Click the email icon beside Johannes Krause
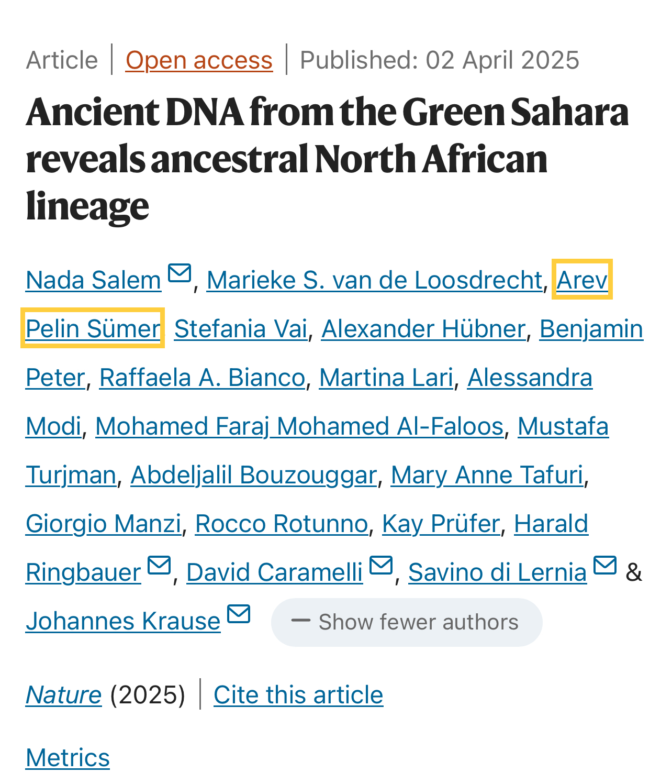Image resolution: width=672 pixels, height=784 pixels. coord(239,614)
